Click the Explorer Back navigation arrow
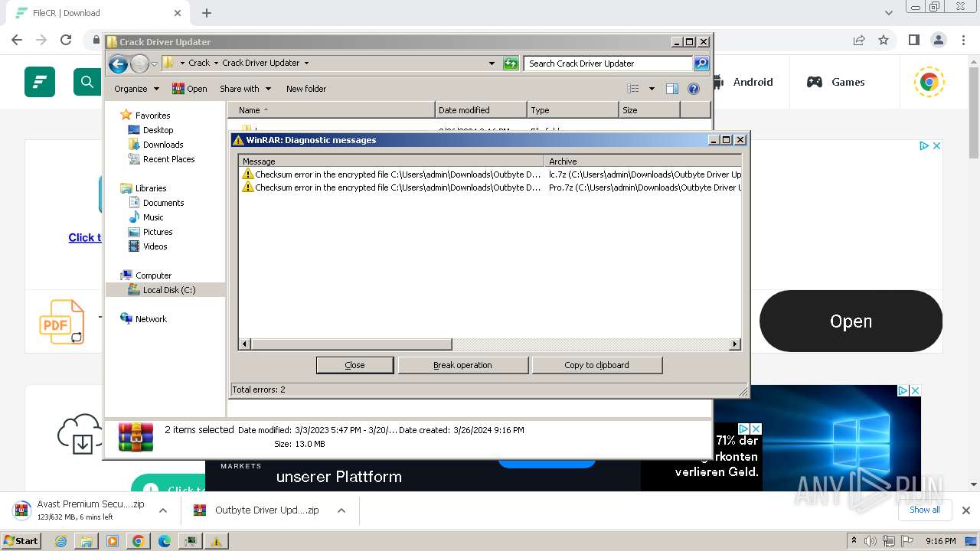The width and height of the screenshot is (980, 551). (x=117, y=64)
